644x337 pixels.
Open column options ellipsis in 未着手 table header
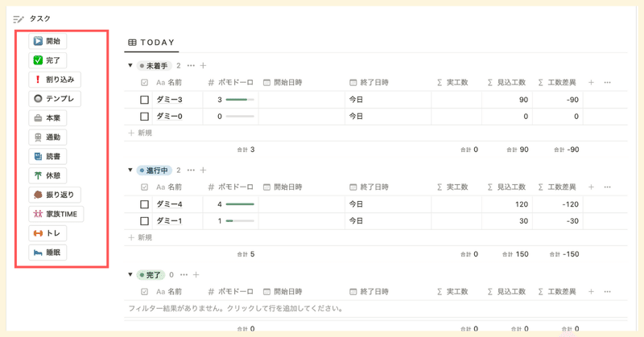[608, 83]
